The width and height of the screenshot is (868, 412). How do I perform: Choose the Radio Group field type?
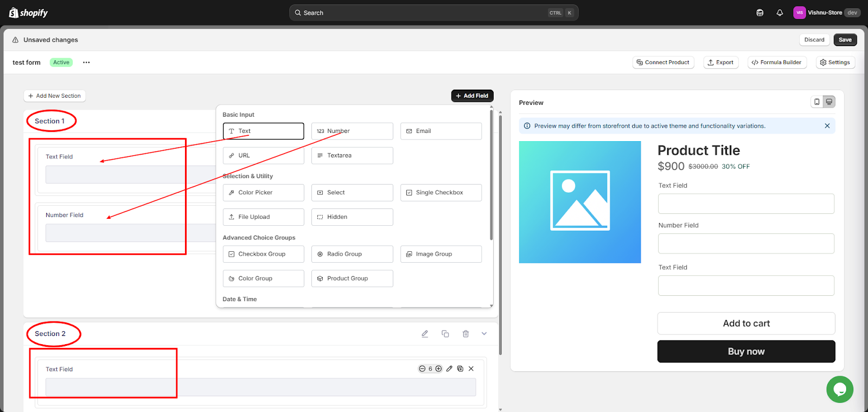[x=352, y=254]
